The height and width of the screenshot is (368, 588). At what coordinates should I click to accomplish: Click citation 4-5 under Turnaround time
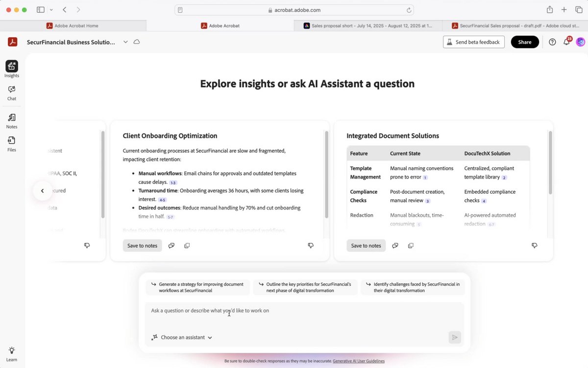point(162,200)
